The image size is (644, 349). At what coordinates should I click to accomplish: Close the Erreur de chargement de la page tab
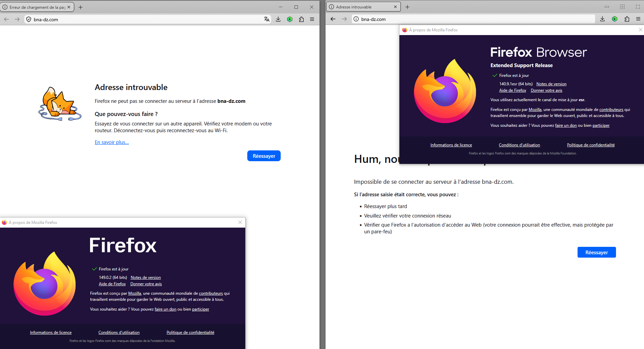coord(69,7)
